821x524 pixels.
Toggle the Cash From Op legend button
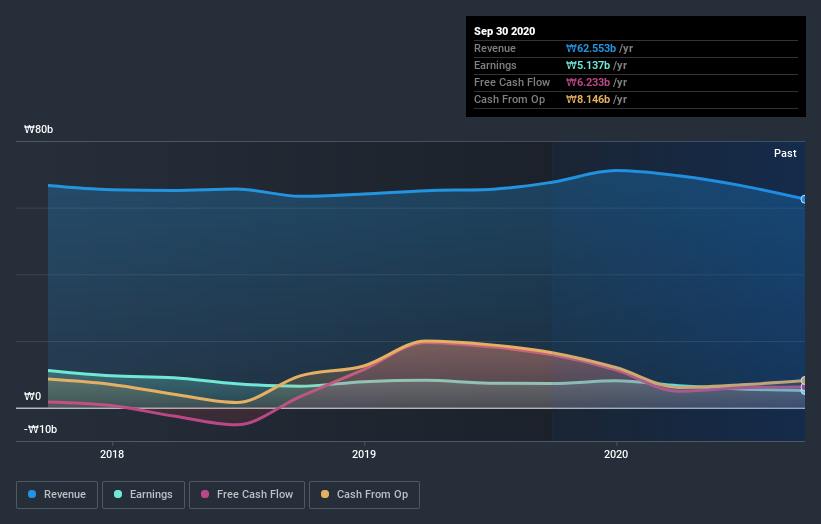(364, 495)
